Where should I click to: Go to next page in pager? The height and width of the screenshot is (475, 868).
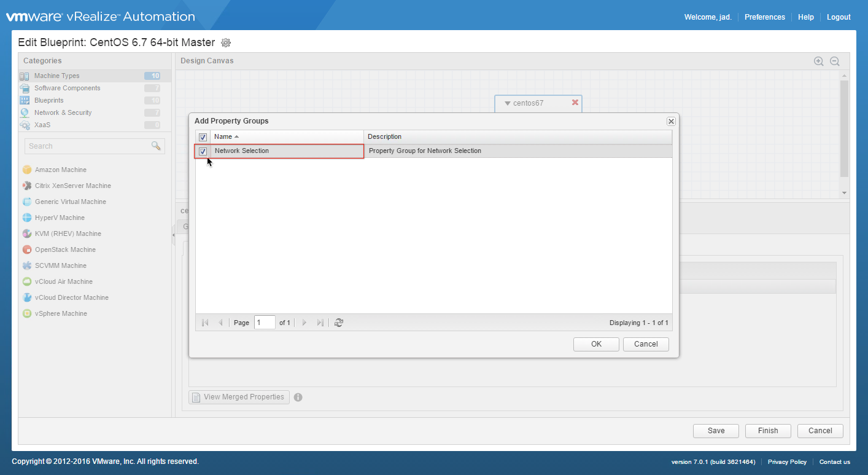click(304, 323)
